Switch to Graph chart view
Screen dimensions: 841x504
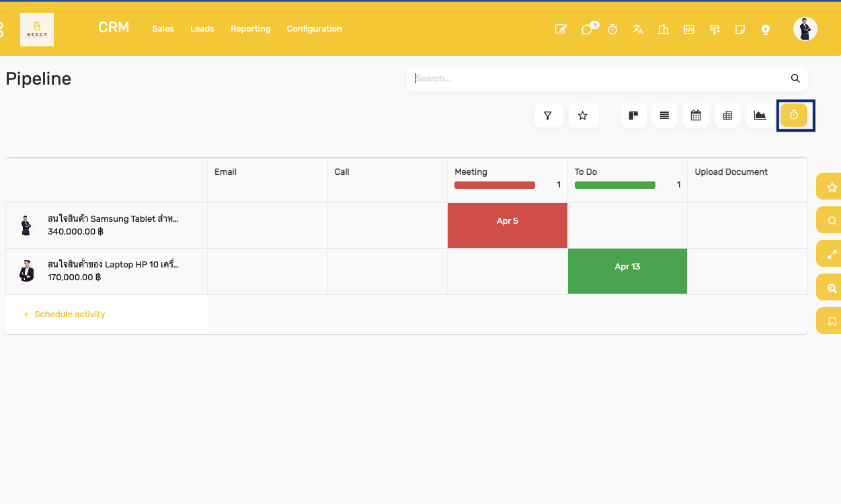click(760, 116)
